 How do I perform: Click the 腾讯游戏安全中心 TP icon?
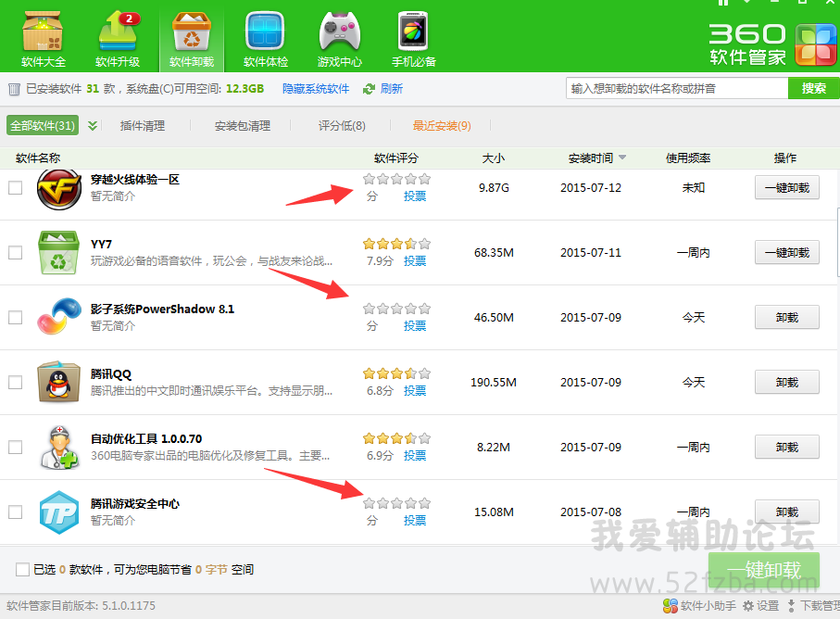(x=59, y=512)
